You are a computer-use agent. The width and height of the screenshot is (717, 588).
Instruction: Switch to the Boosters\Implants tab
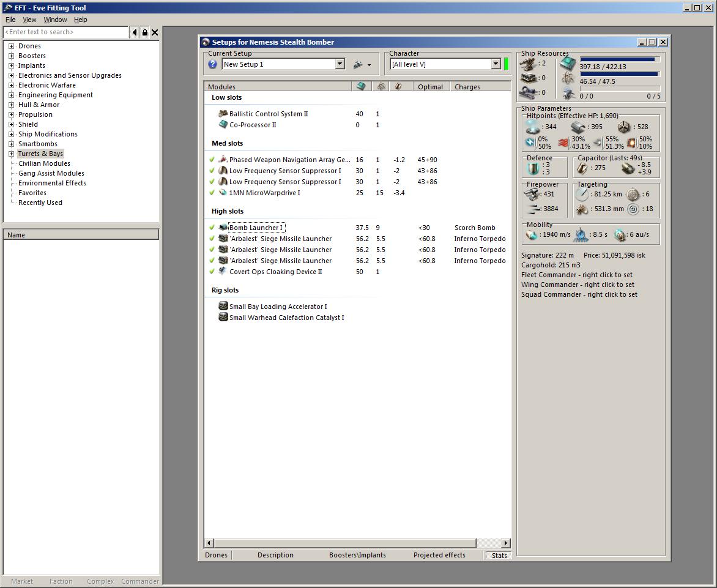tap(357, 555)
